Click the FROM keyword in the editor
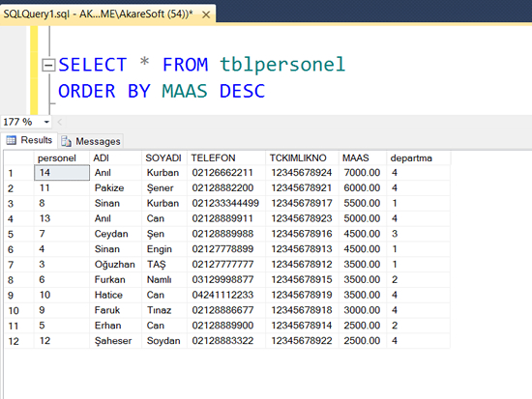Image resolution: width=532 pixels, height=399 pixels. pyautogui.click(x=185, y=65)
